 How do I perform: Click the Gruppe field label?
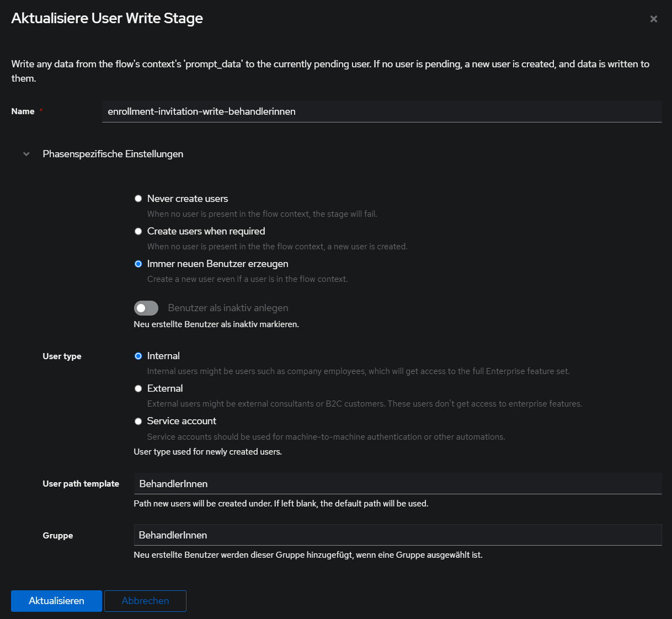pos(58,536)
